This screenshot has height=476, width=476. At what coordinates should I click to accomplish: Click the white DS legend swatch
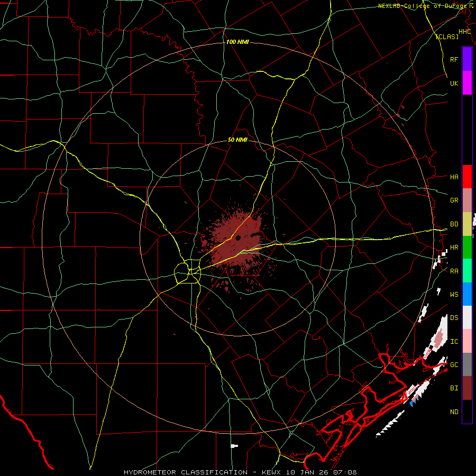pyautogui.click(x=467, y=317)
